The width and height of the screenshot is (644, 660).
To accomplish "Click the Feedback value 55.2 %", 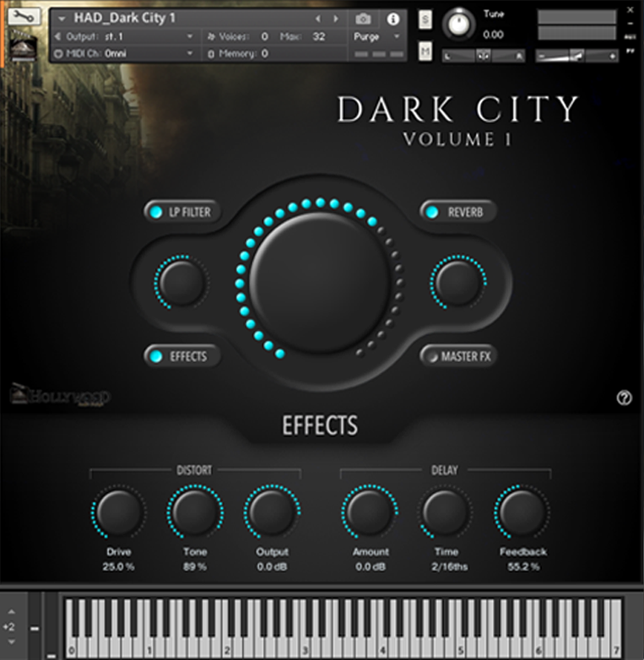I will 523,566.
